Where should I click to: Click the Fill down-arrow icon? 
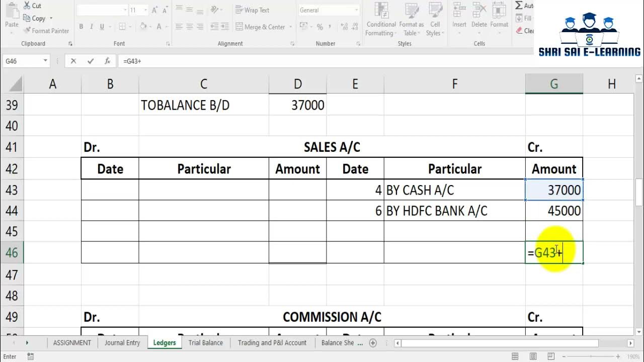tap(519, 18)
